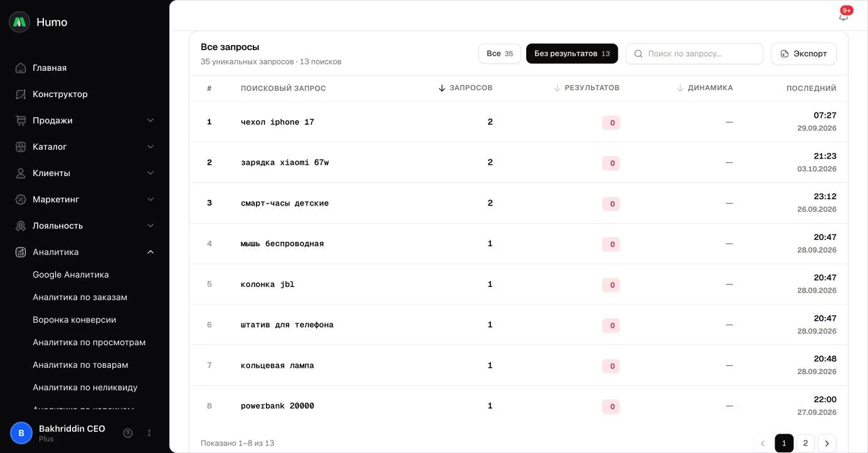This screenshot has width=868, height=453.
Task: Click the Конструктор sidebar icon
Action: click(x=21, y=94)
